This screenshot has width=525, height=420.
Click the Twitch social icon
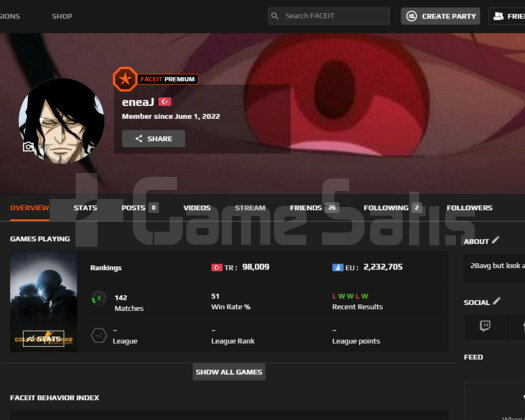(485, 326)
